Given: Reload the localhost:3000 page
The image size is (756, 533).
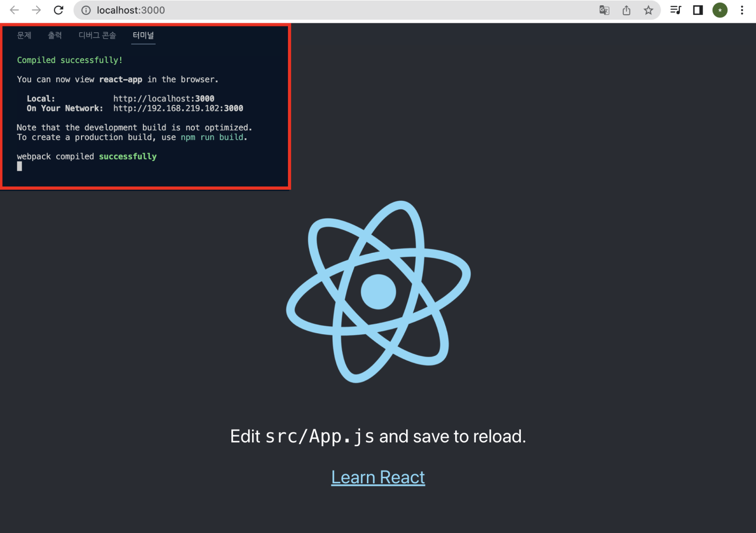Looking at the screenshot, I should tap(59, 10).
